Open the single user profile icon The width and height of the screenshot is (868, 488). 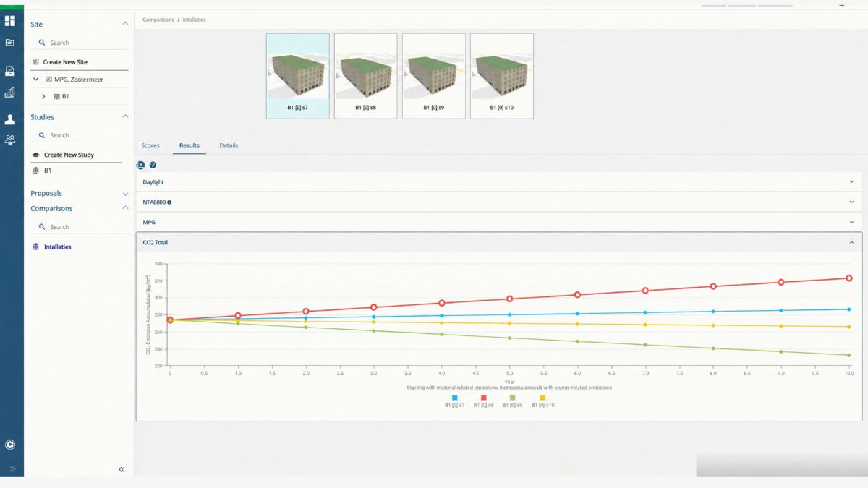pos(10,119)
